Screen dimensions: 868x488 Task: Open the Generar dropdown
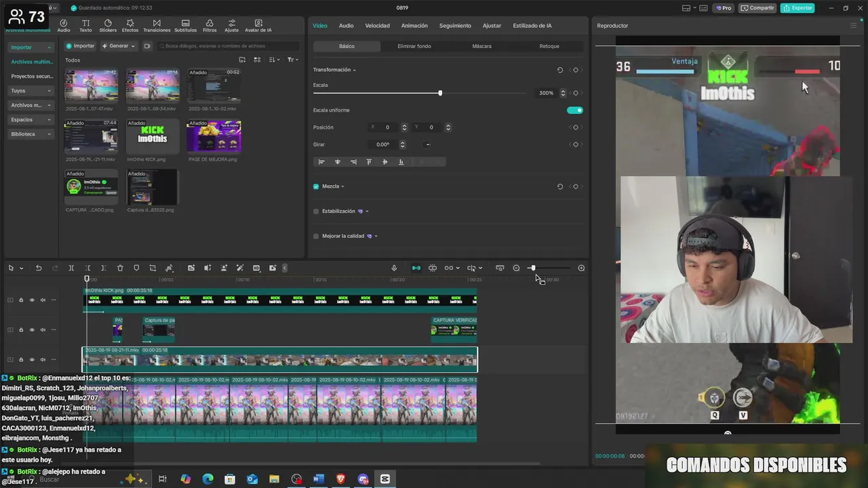pyautogui.click(x=118, y=46)
